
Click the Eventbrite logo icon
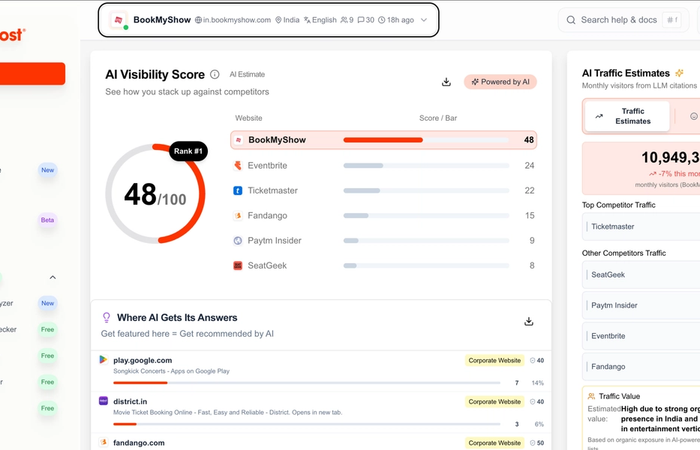[238, 166]
